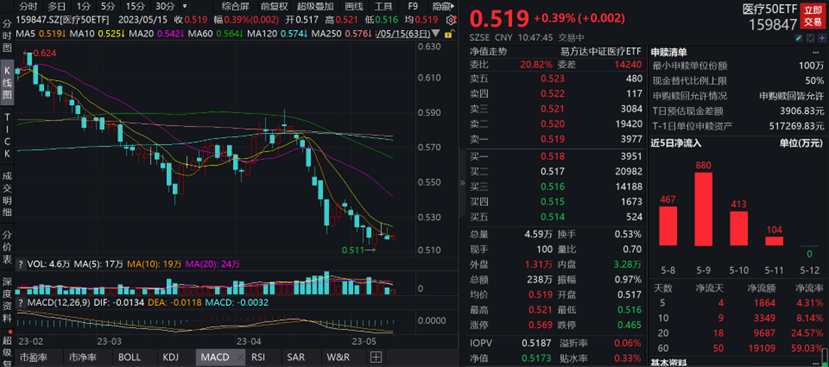Add stock to watchlist with plus icon

pyautogui.click(x=821, y=38)
